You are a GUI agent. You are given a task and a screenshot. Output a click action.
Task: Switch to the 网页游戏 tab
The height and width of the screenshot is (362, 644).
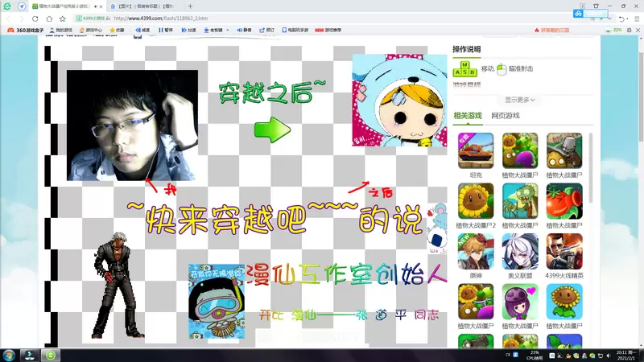click(506, 116)
